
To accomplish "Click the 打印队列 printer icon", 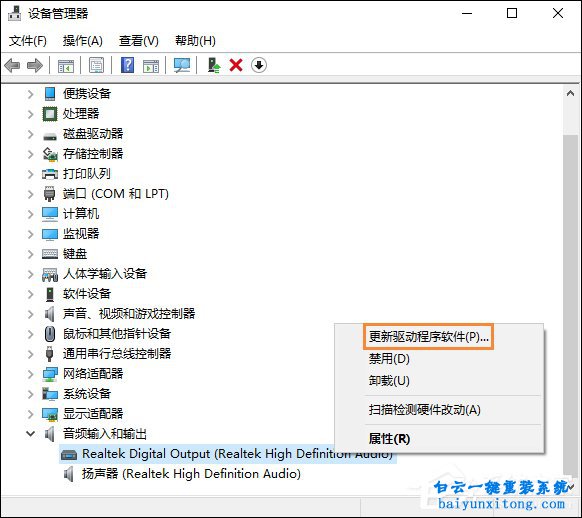I will click(x=50, y=174).
